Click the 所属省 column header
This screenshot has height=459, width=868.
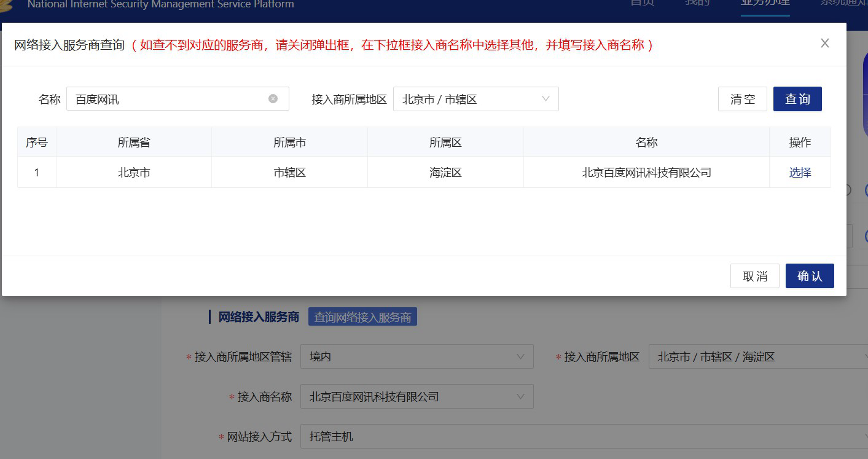tap(134, 142)
